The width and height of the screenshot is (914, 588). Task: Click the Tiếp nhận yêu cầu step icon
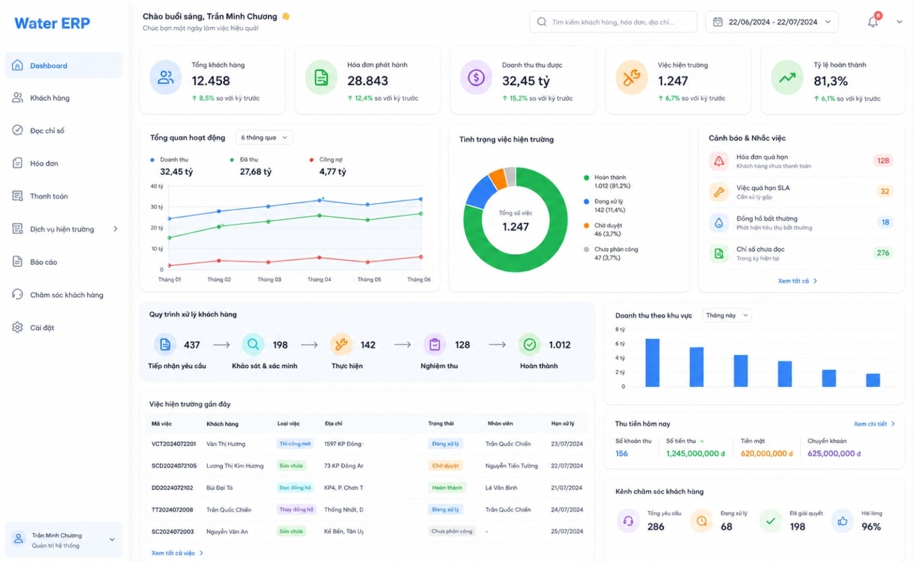point(165,345)
